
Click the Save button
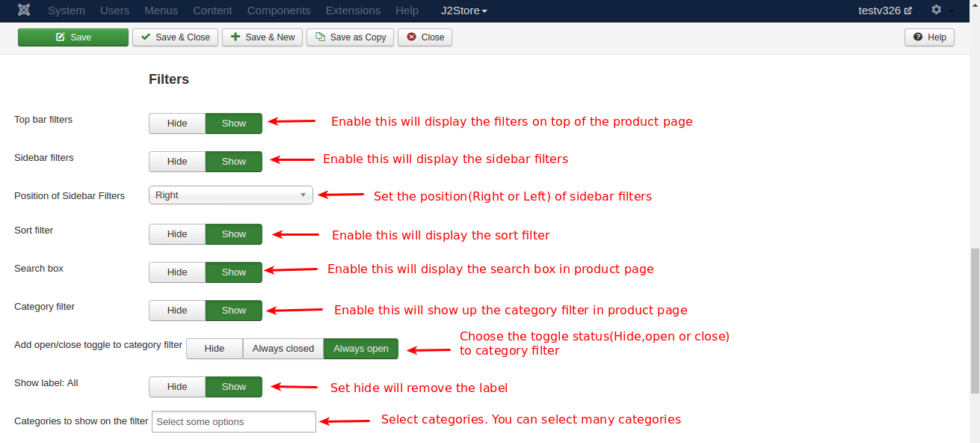(73, 37)
